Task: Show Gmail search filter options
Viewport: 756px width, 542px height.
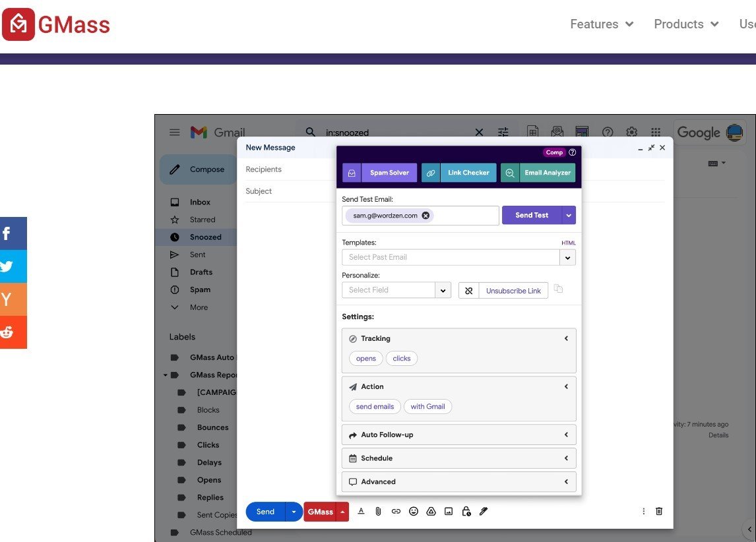Action: [503, 132]
